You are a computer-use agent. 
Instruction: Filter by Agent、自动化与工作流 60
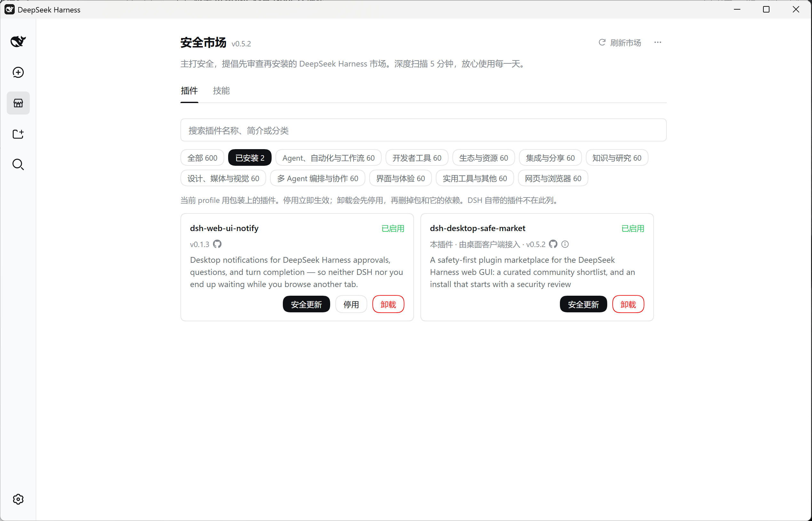[328, 158]
